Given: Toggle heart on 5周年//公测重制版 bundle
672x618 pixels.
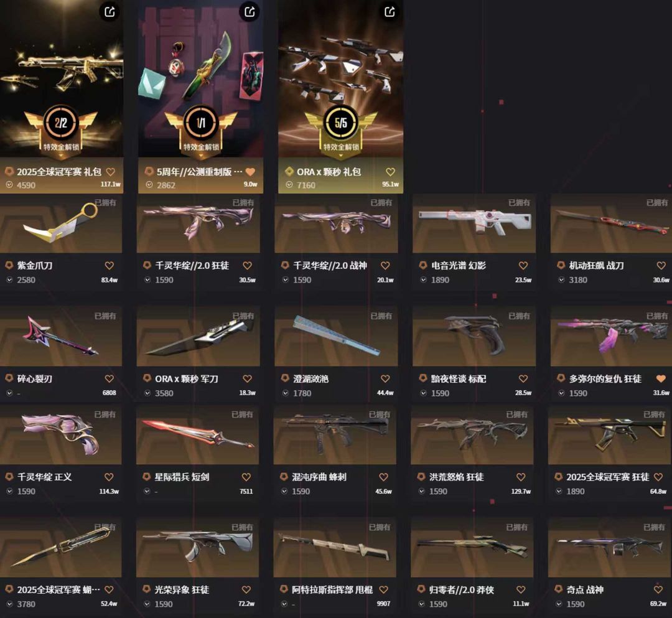Looking at the screenshot, I should click(250, 172).
